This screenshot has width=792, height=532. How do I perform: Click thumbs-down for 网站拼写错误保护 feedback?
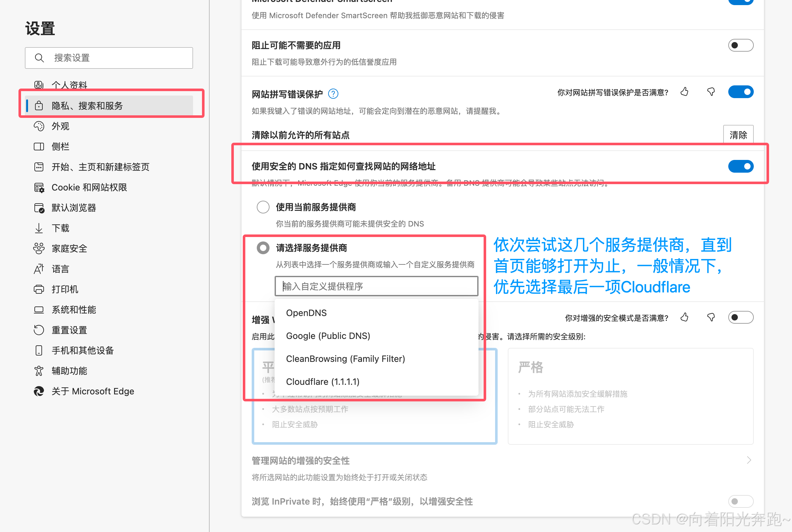pos(710,92)
